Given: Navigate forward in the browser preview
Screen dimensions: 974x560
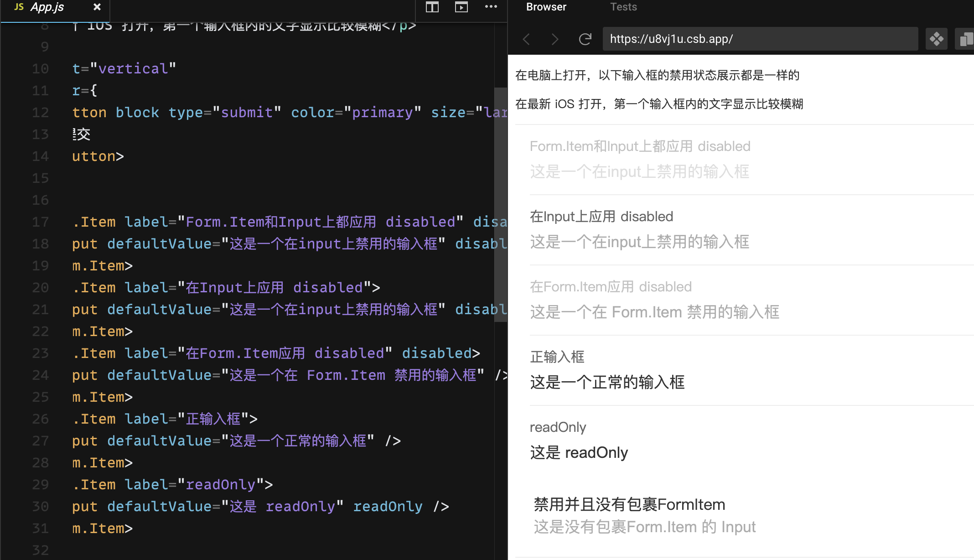Looking at the screenshot, I should pyautogui.click(x=555, y=39).
